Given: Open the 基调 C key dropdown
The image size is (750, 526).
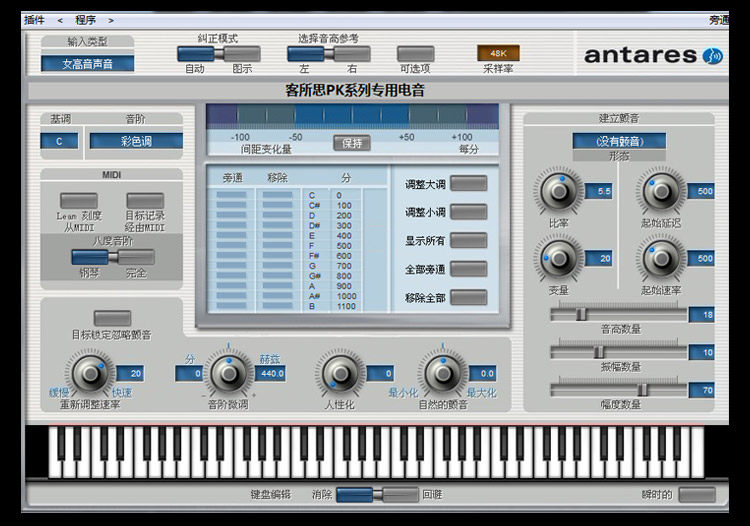Looking at the screenshot, I should 59,141.
